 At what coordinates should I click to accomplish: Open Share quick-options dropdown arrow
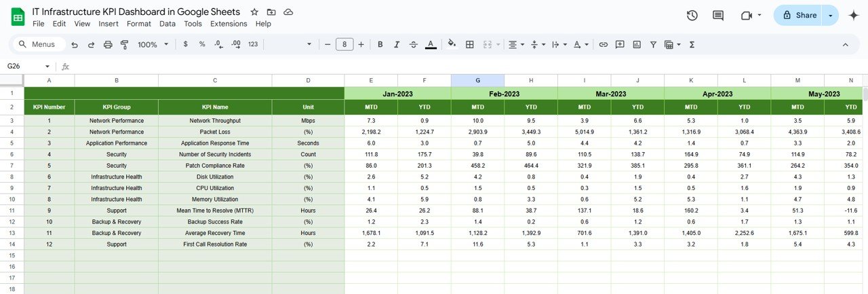831,15
